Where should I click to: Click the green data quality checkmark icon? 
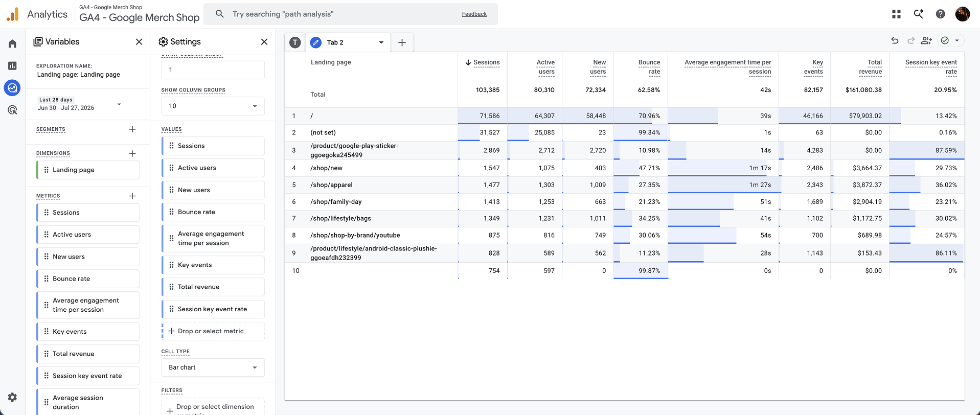945,40
